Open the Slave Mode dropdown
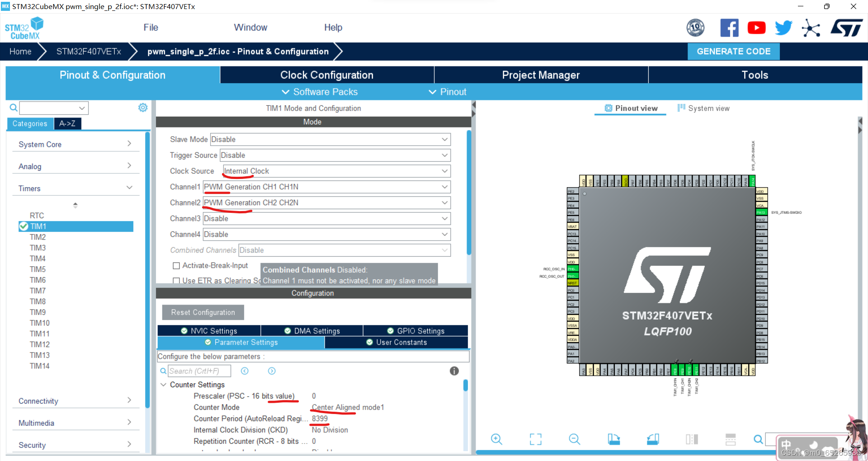Viewport: 868px width, 461px height. [330, 139]
